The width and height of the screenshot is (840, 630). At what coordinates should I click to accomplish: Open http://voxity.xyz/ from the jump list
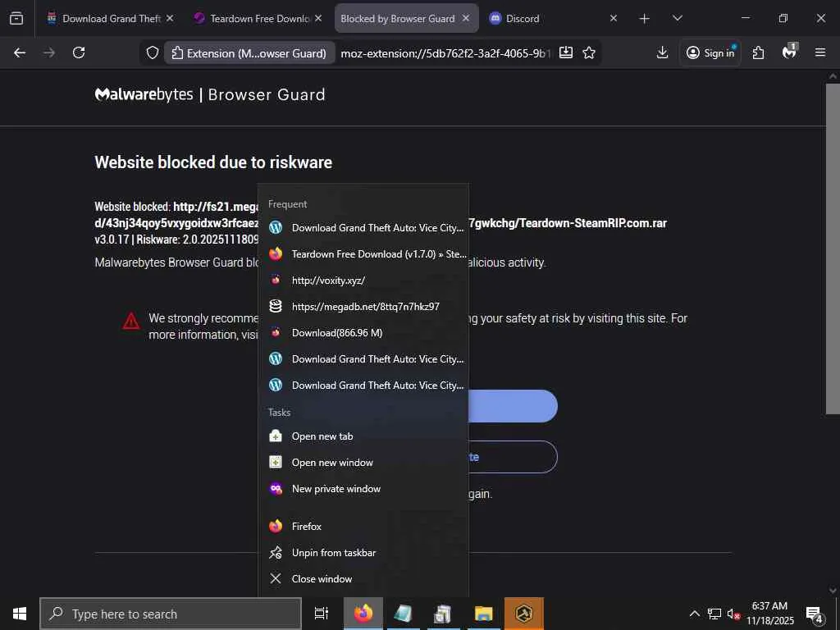[363, 281]
